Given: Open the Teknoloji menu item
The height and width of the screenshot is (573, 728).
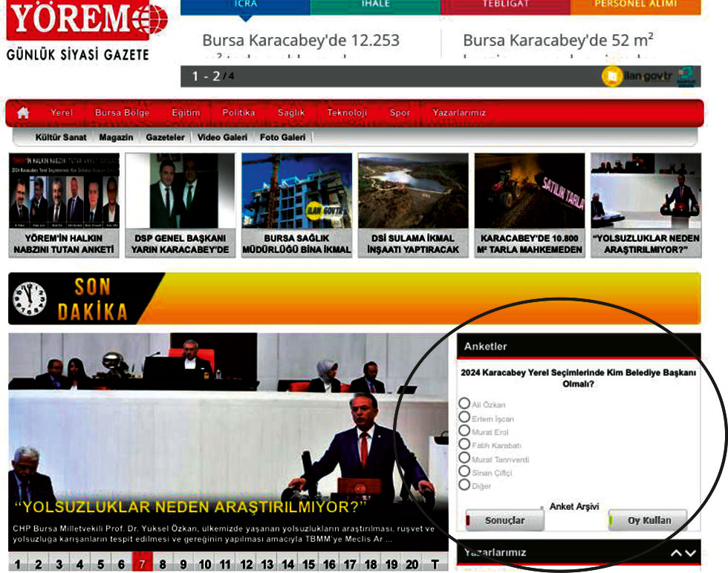Looking at the screenshot, I should coord(347,113).
